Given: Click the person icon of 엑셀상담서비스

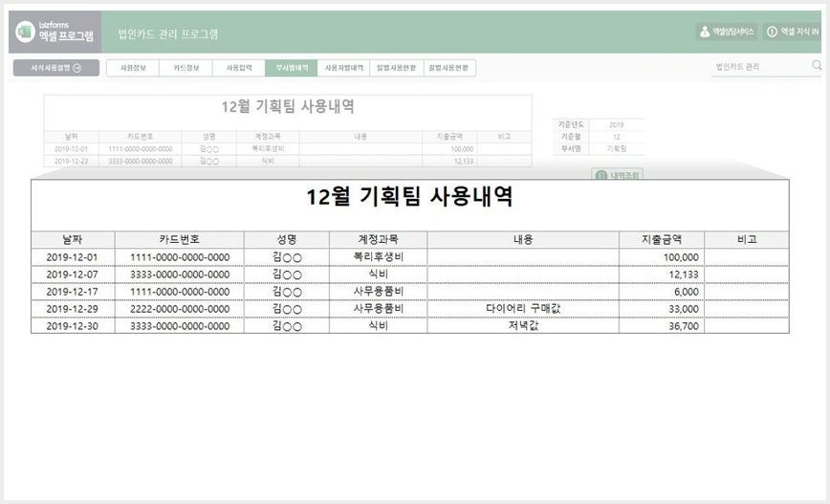Looking at the screenshot, I should (705, 32).
